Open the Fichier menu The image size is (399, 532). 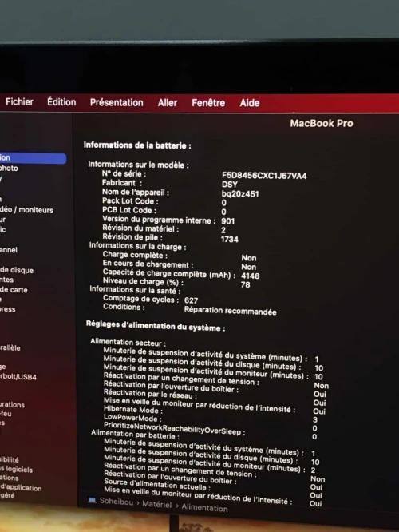pos(19,101)
